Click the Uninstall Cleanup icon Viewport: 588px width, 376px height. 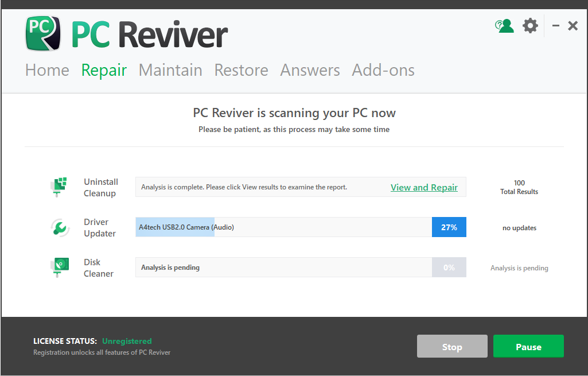coord(59,187)
